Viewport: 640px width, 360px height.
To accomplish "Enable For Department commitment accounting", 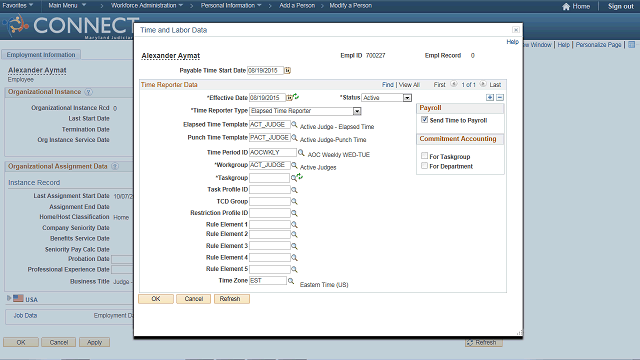I will (x=424, y=166).
